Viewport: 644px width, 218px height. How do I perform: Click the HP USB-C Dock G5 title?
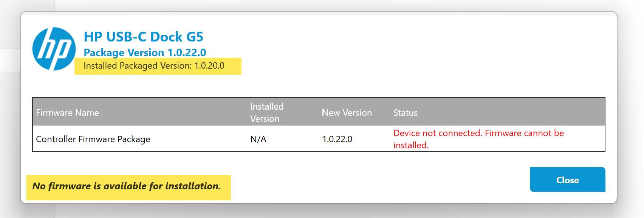pos(143,37)
